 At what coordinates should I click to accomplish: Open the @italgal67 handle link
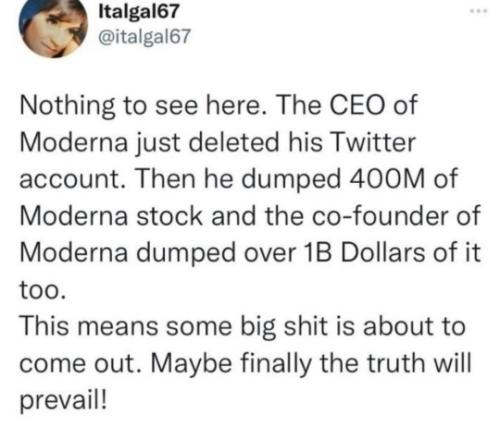[x=145, y=36]
